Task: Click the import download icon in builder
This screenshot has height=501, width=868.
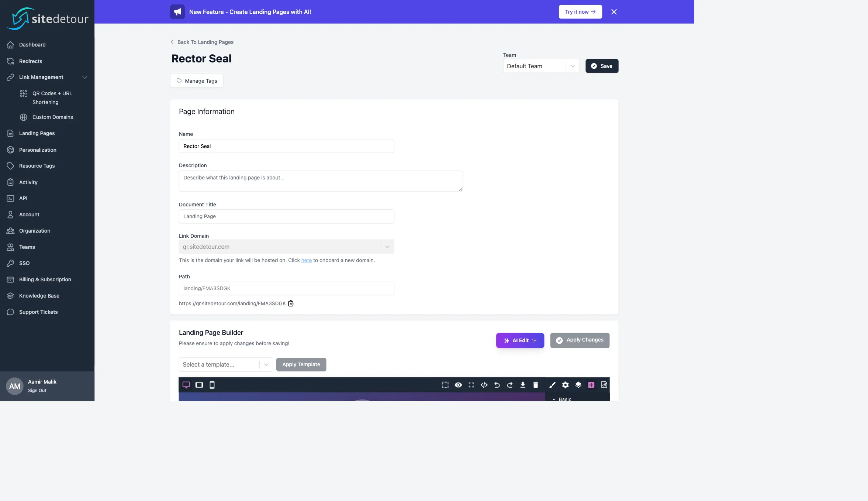Action: pos(523,385)
